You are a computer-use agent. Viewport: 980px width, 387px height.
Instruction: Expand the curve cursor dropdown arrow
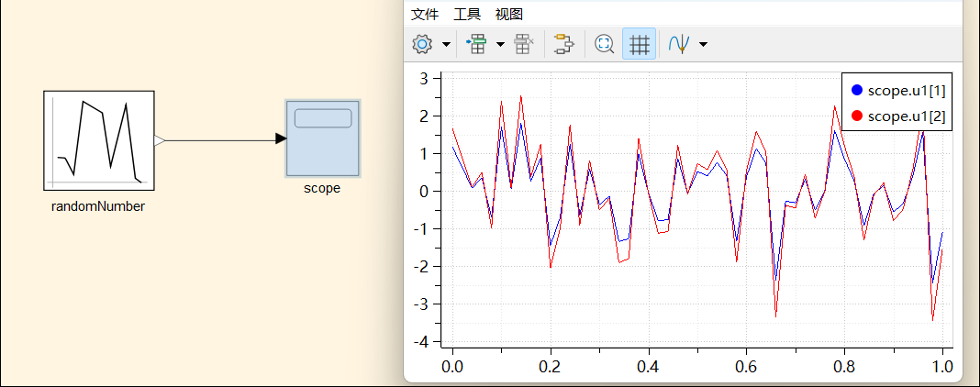pos(703,44)
